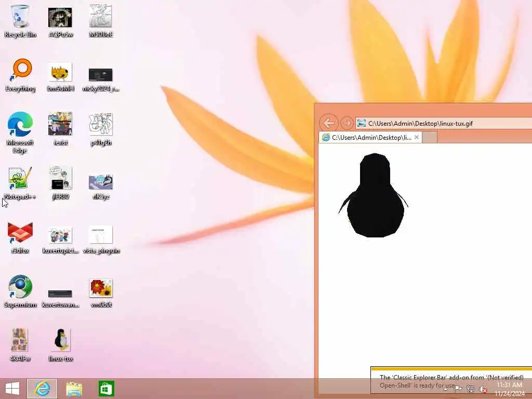This screenshot has height=399, width=532.
Task: Select the 4KAlFw image file
Action: click(20, 345)
